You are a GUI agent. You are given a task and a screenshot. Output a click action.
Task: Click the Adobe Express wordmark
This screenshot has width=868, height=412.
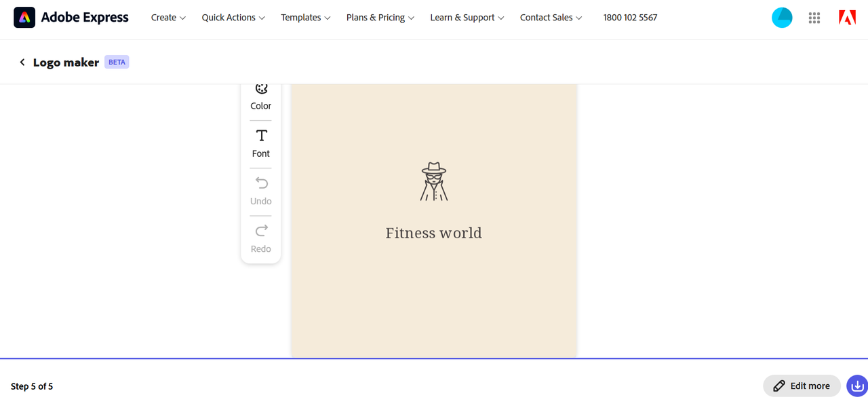[85, 18]
